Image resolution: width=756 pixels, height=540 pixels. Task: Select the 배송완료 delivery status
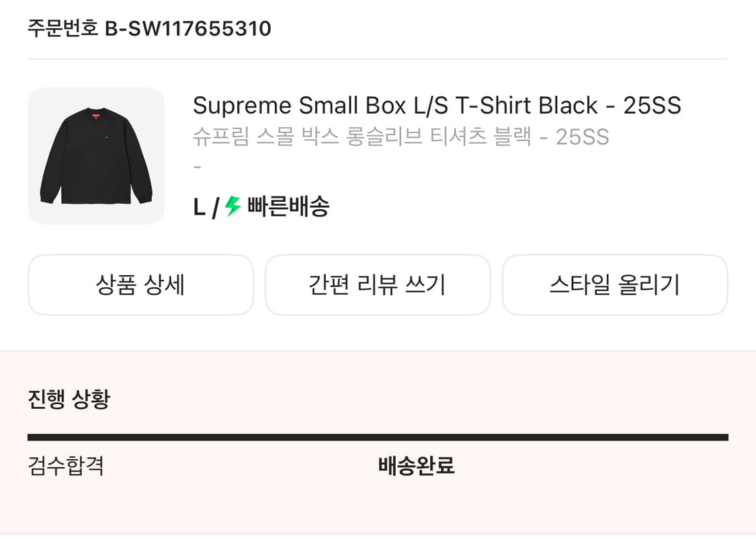pyautogui.click(x=417, y=465)
